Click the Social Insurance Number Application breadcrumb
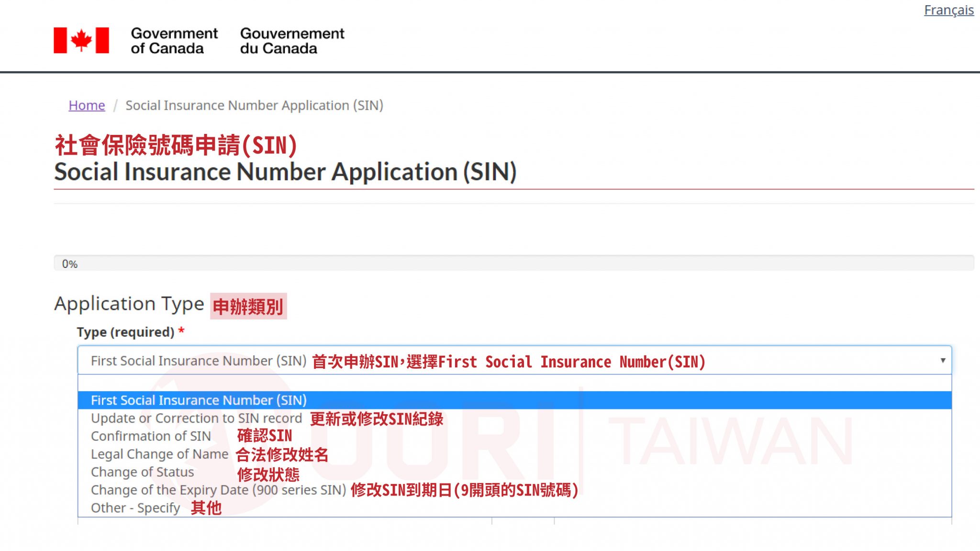Image resolution: width=980 pixels, height=551 pixels. pyautogui.click(x=255, y=105)
